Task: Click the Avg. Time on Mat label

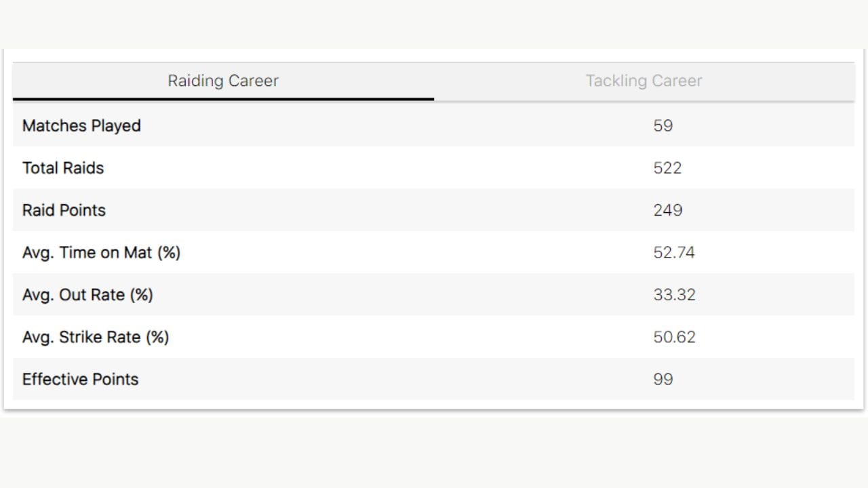Action: coord(101,253)
